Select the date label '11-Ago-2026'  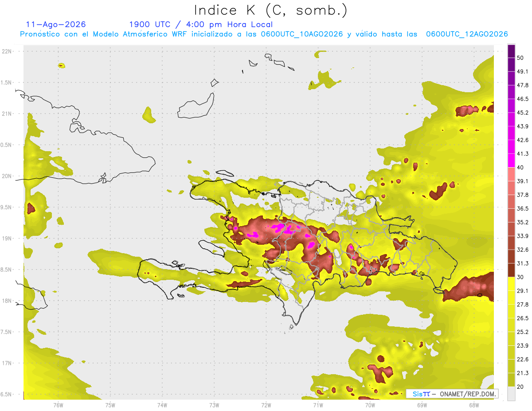point(56,24)
